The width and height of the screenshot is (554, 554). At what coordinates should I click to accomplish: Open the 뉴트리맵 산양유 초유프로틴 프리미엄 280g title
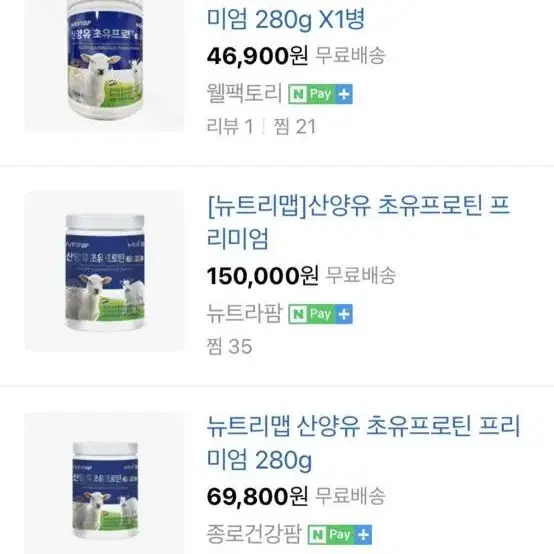(363, 443)
